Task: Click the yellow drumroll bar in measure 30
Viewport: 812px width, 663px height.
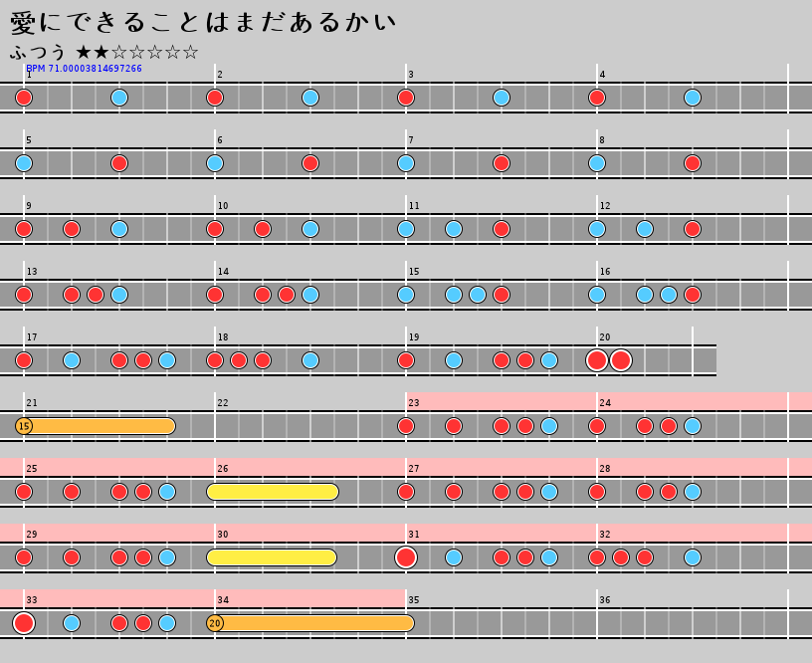Action: tap(272, 557)
